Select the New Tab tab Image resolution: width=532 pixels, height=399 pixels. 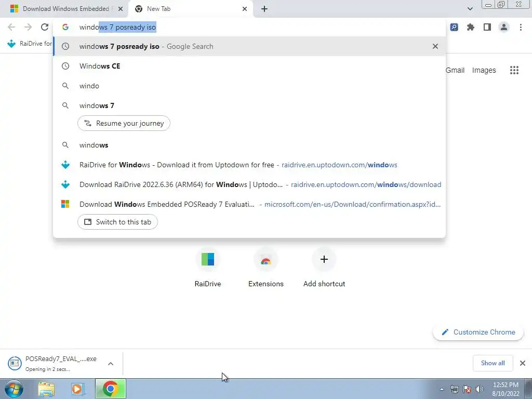pos(191,9)
